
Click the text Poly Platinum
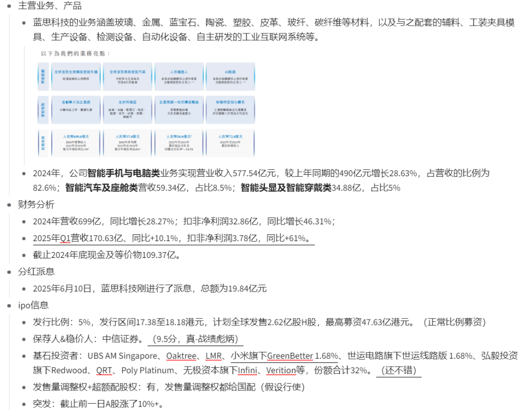click(148, 370)
